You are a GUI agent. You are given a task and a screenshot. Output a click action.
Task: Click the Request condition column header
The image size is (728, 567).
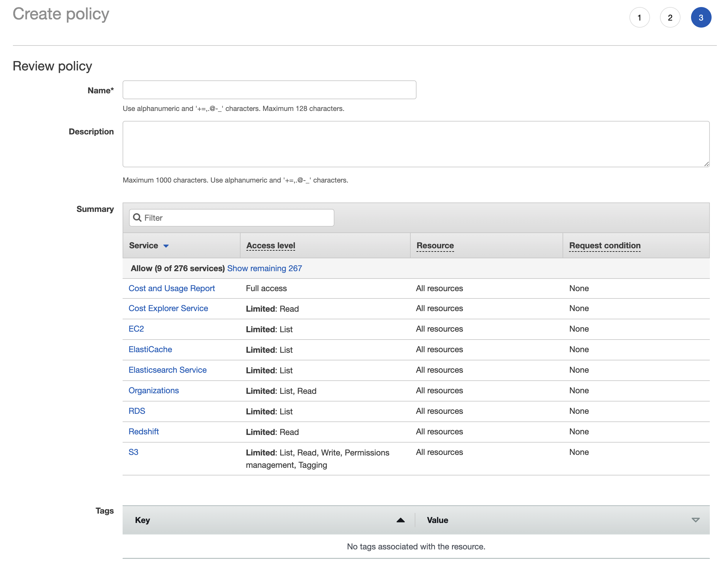604,245
